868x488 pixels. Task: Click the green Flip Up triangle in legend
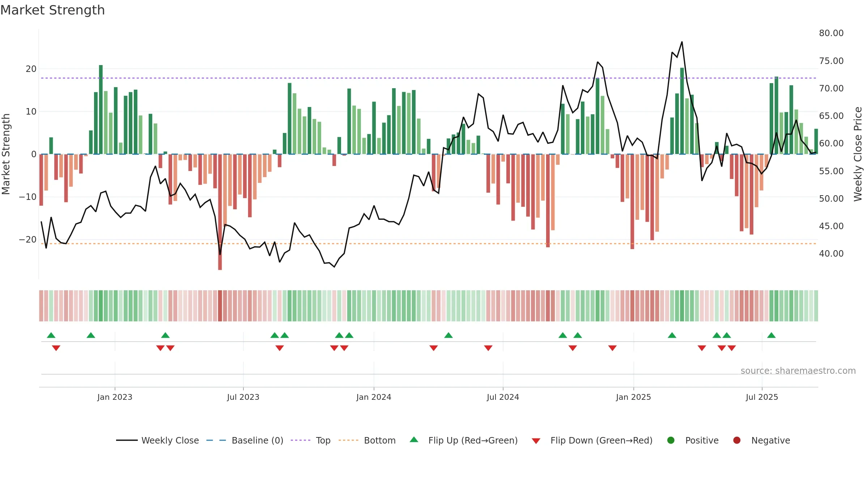(x=414, y=440)
